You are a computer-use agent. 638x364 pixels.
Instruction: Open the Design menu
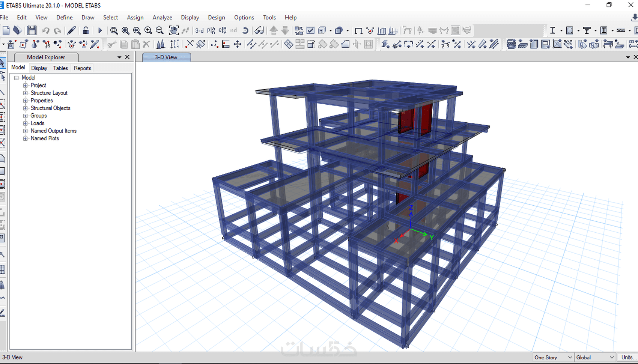[x=217, y=17]
